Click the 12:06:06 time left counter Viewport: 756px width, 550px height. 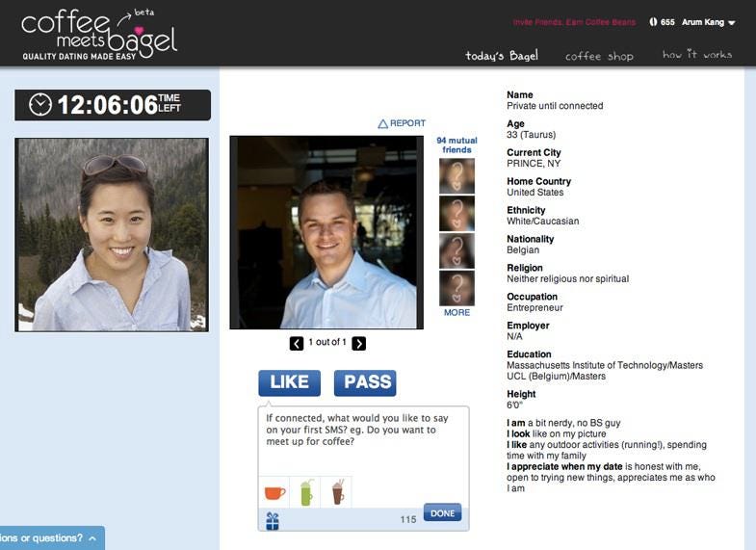113,105
